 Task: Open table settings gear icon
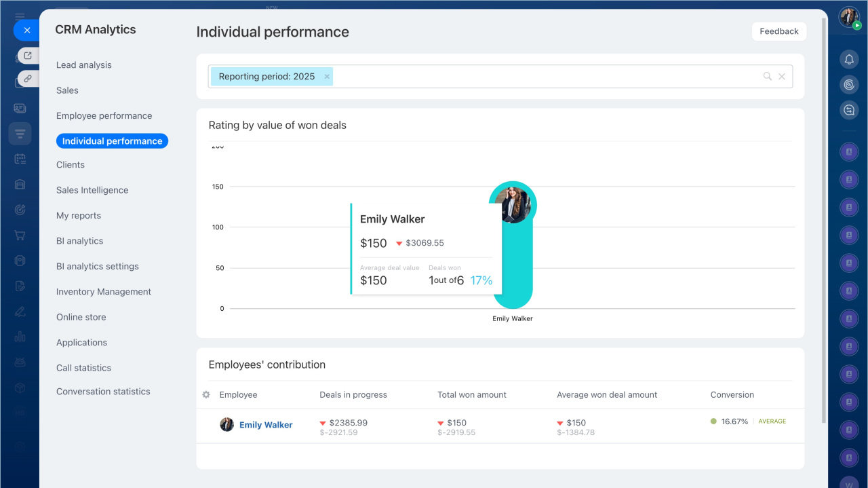tap(206, 395)
